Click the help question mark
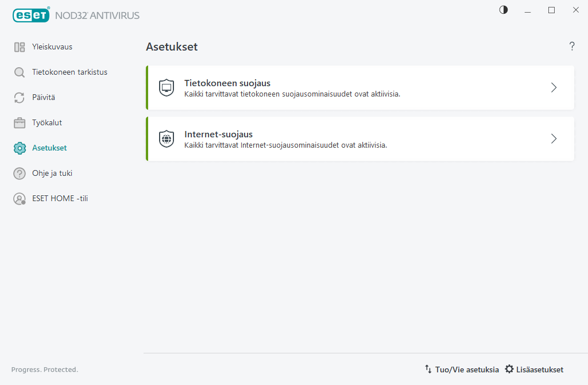 (x=572, y=47)
